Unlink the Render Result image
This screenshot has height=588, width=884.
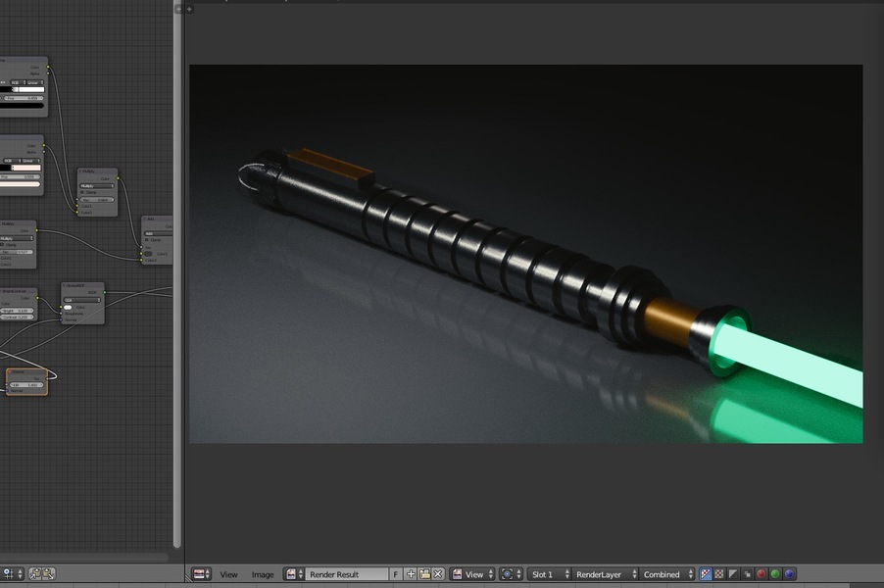pyautogui.click(x=438, y=574)
